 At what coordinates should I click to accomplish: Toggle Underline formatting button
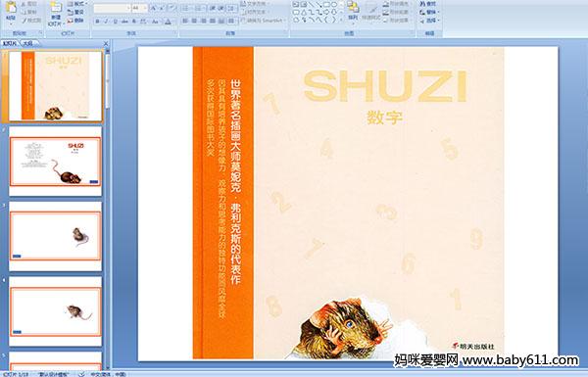click(116, 22)
